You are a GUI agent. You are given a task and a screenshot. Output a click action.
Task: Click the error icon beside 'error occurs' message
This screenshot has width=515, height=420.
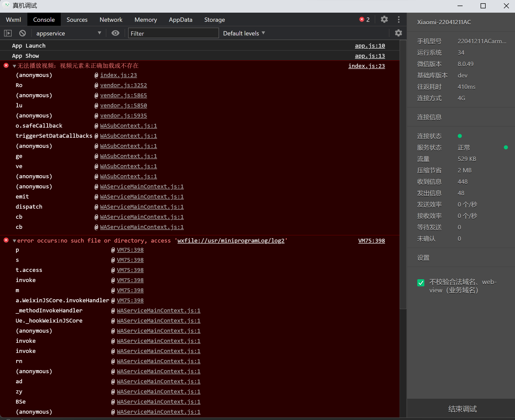pyautogui.click(x=6, y=240)
